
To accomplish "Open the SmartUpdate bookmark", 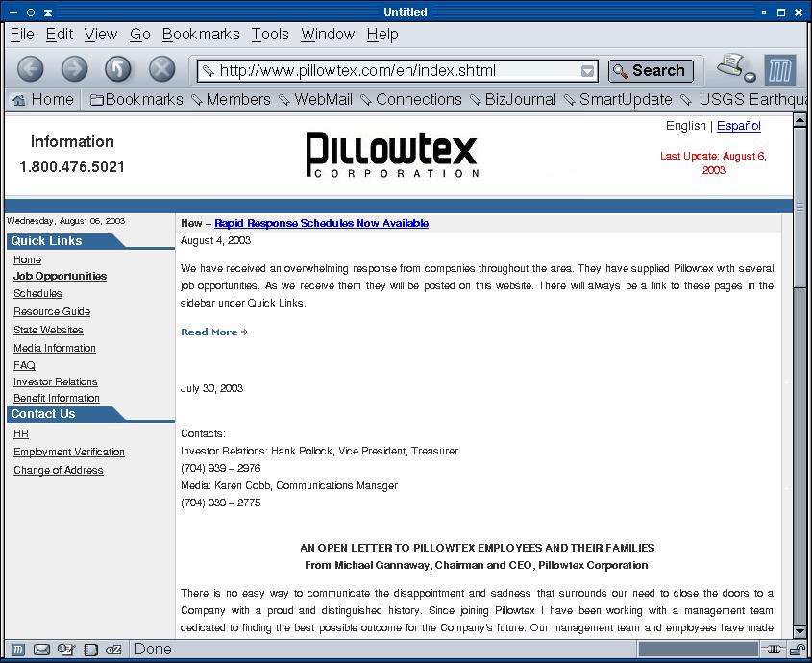I will tap(618, 100).
